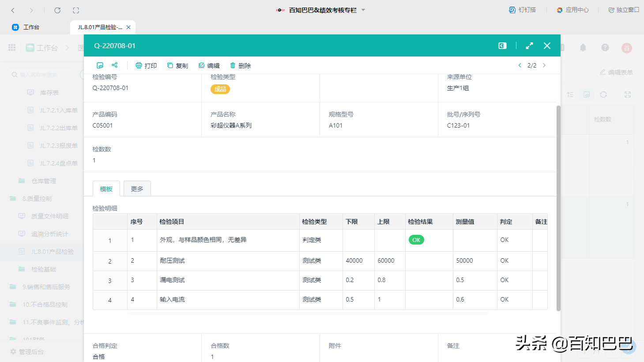Viewport: 644px width, 362px height.
Task: Expand the 百知巴巴&绩效考核专栏 dropdown
Action: pyautogui.click(x=363, y=10)
